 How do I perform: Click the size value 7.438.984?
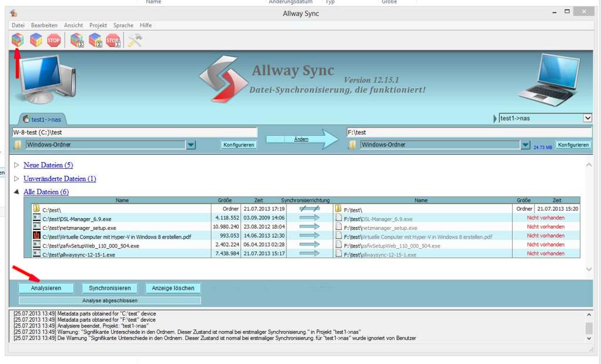[227, 253]
